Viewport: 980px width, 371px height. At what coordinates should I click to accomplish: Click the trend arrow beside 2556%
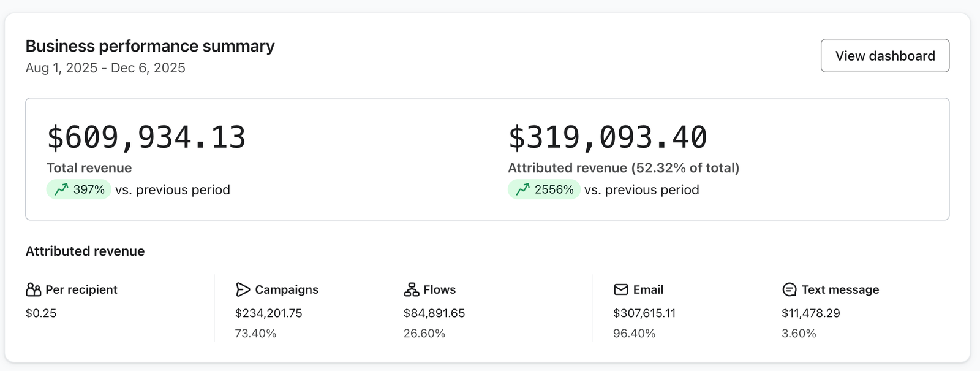(x=522, y=190)
